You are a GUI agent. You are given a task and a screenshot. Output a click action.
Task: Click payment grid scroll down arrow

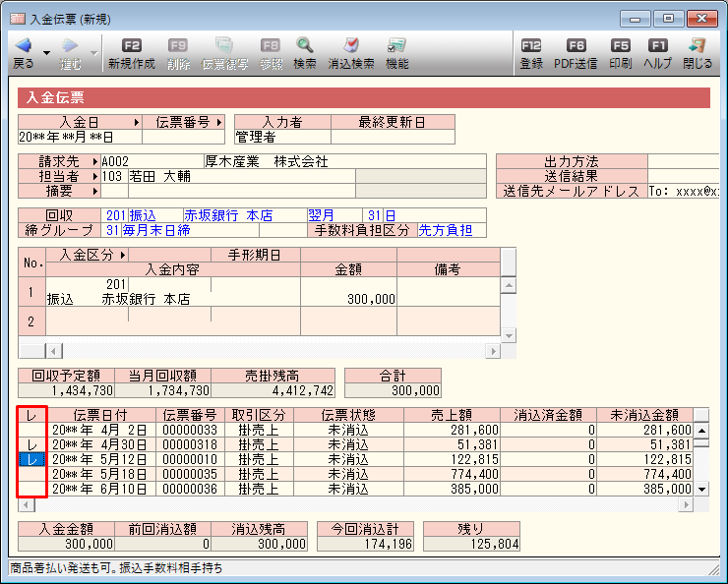pos(509,335)
